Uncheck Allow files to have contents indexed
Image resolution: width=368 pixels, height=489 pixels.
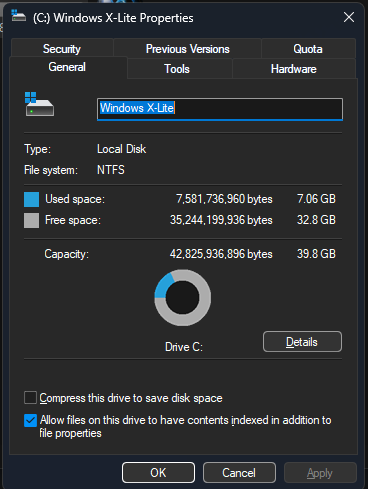(30, 420)
